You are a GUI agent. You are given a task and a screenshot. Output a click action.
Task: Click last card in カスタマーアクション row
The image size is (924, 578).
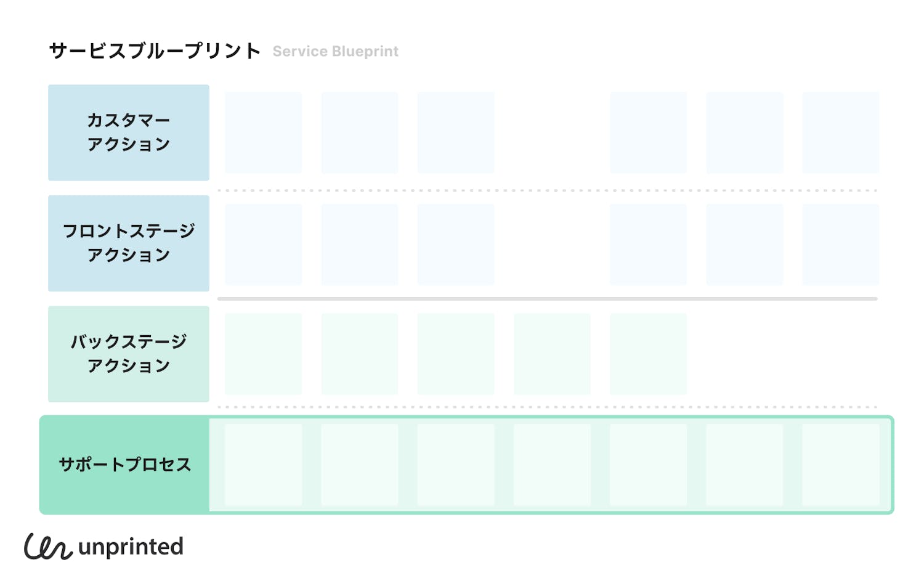840,132
